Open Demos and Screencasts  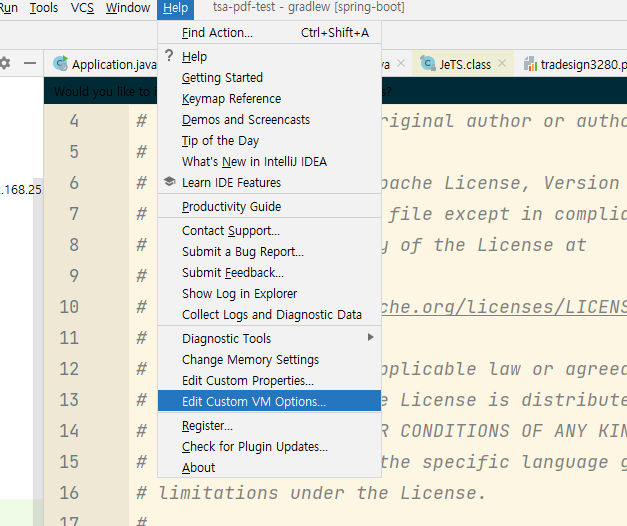click(269, 120)
